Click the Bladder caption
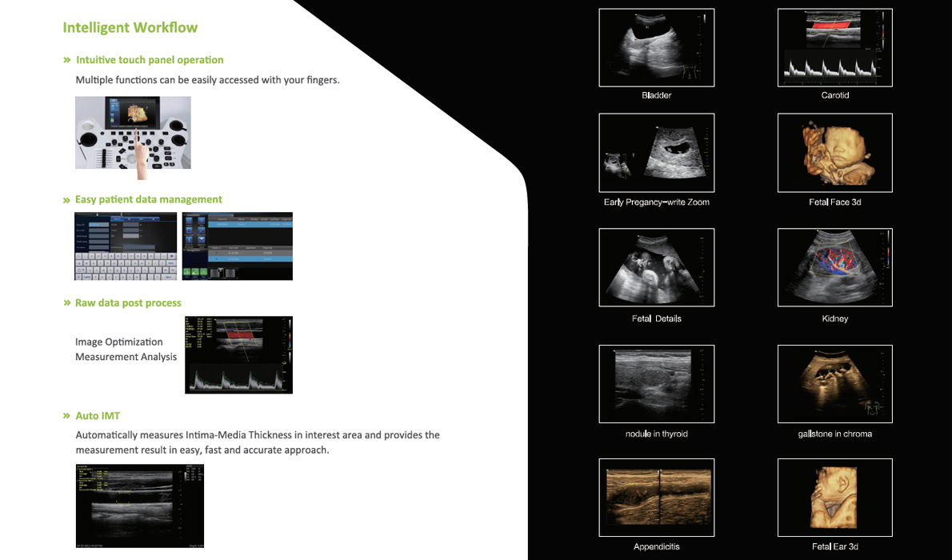The image size is (952, 560). click(656, 95)
